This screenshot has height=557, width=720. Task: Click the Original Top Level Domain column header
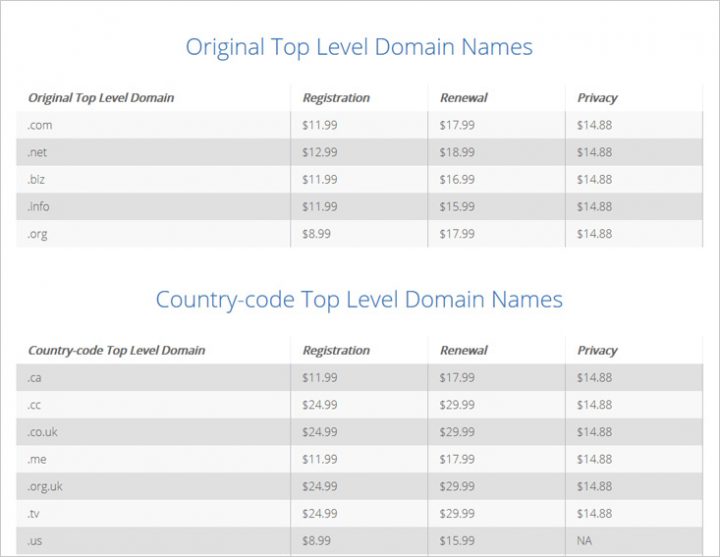pos(101,98)
